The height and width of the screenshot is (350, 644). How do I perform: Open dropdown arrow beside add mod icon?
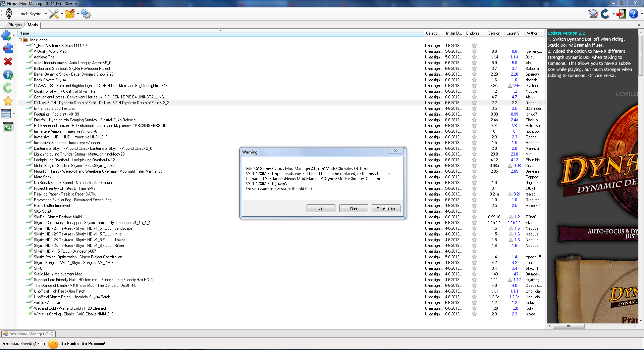(14, 35)
